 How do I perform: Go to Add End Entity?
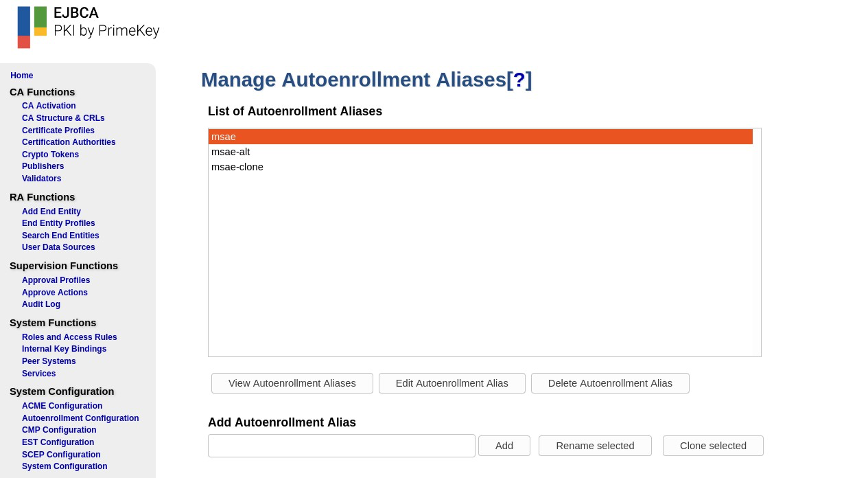click(51, 212)
